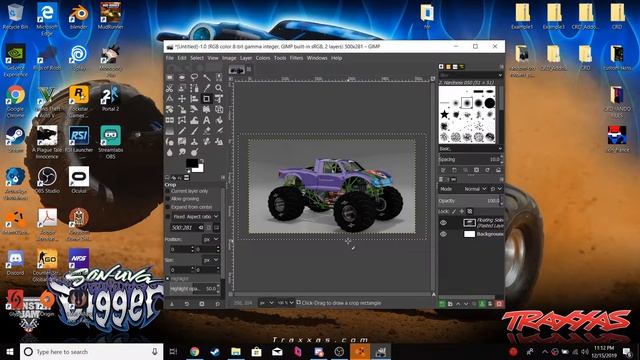640x360 pixels.
Task: Select the Zoom magnifier tool
Action: coord(219,88)
